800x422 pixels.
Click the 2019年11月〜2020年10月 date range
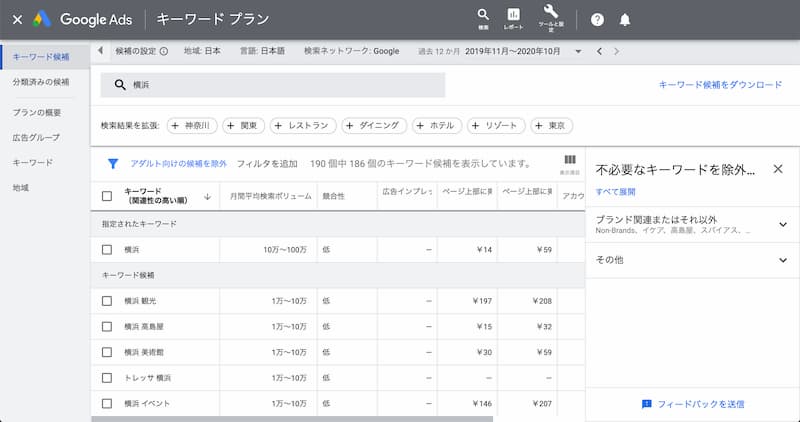(512, 51)
